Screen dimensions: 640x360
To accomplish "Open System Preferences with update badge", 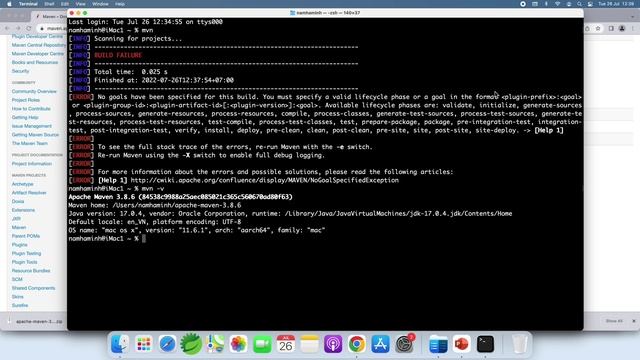I will [404, 344].
